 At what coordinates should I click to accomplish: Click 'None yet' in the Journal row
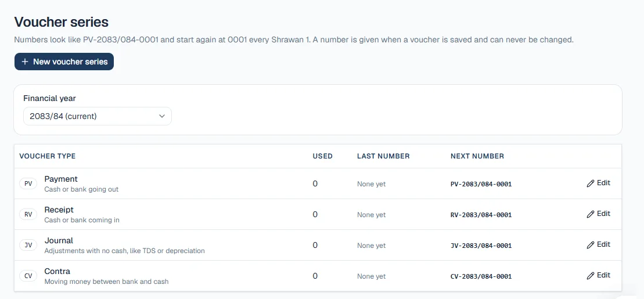coord(371,246)
